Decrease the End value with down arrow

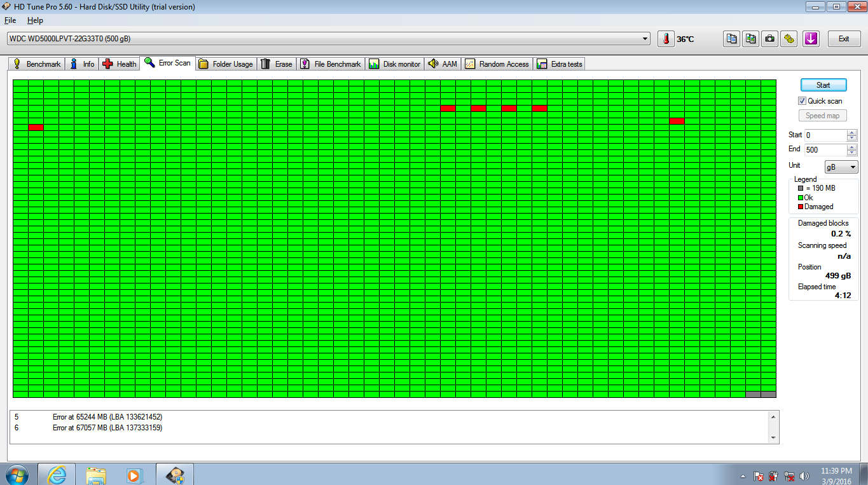coord(852,153)
